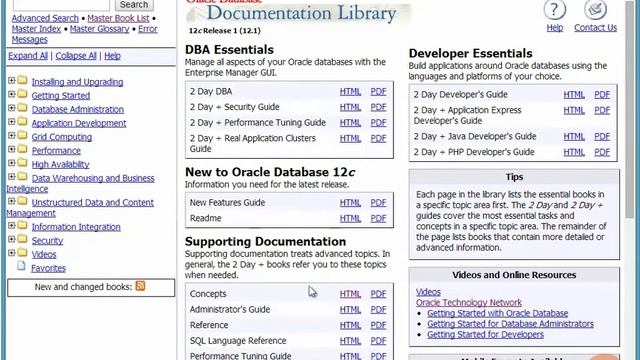Expand the Database Administration tree node
The height and width of the screenshot is (360, 640).
point(11,108)
